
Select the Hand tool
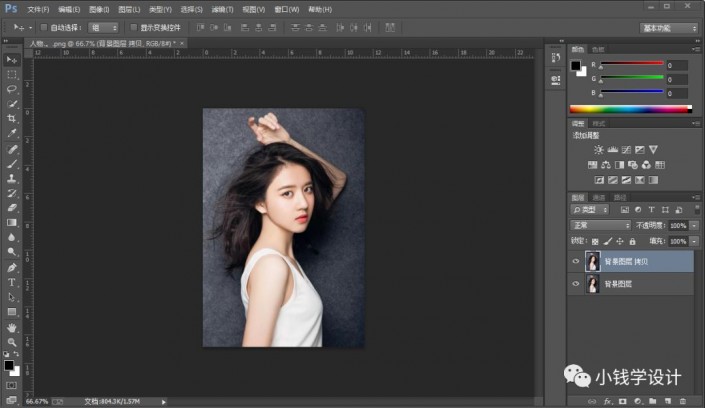tap(12, 328)
